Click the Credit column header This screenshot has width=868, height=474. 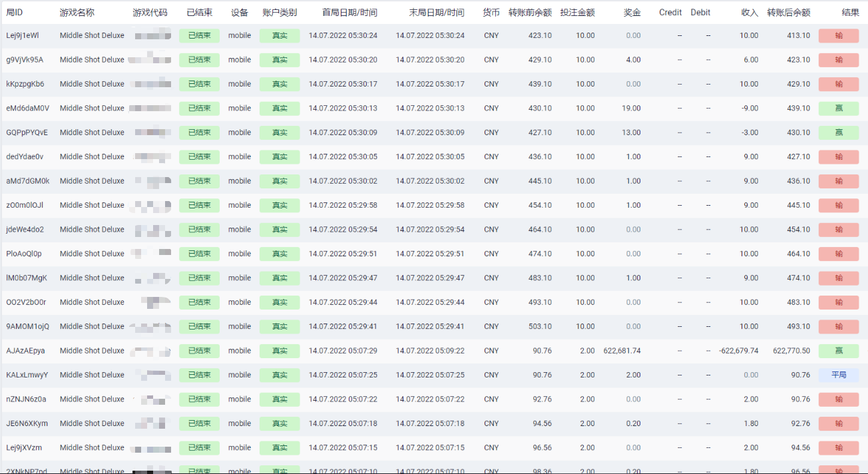670,13
